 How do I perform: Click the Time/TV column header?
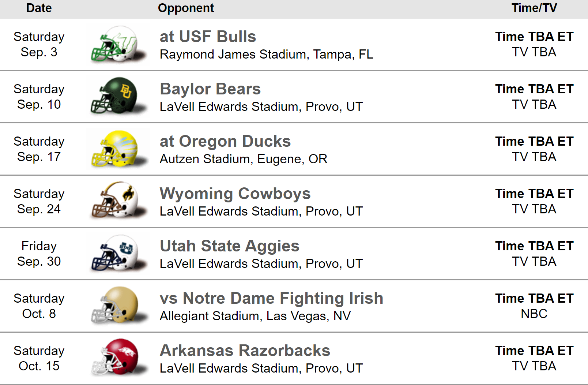click(x=534, y=8)
